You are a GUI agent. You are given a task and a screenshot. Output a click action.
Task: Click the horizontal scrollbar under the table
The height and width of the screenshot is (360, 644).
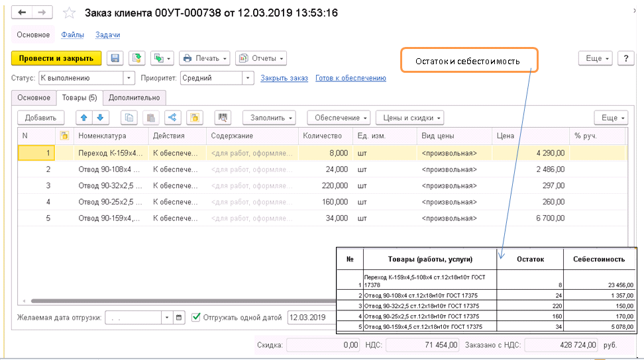tap(166, 301)
